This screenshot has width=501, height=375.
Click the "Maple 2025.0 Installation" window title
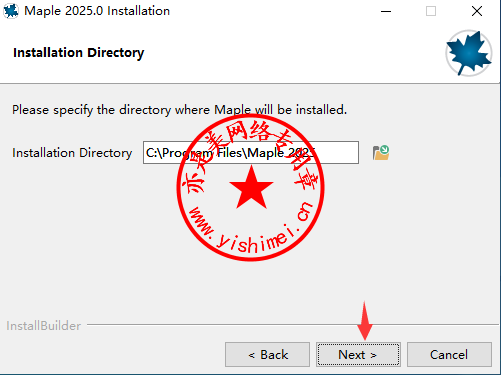pos(97,11)
